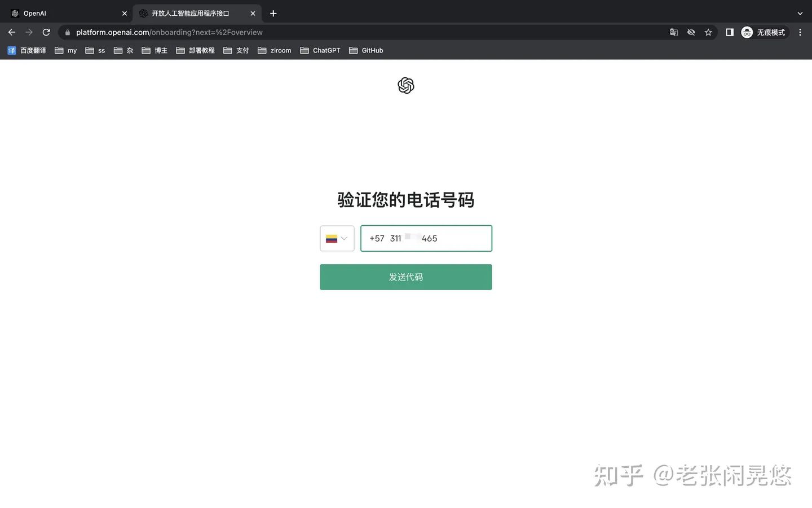
Task: Open a new browser tab
Action: pyautogui.click(x=273, y=13)
